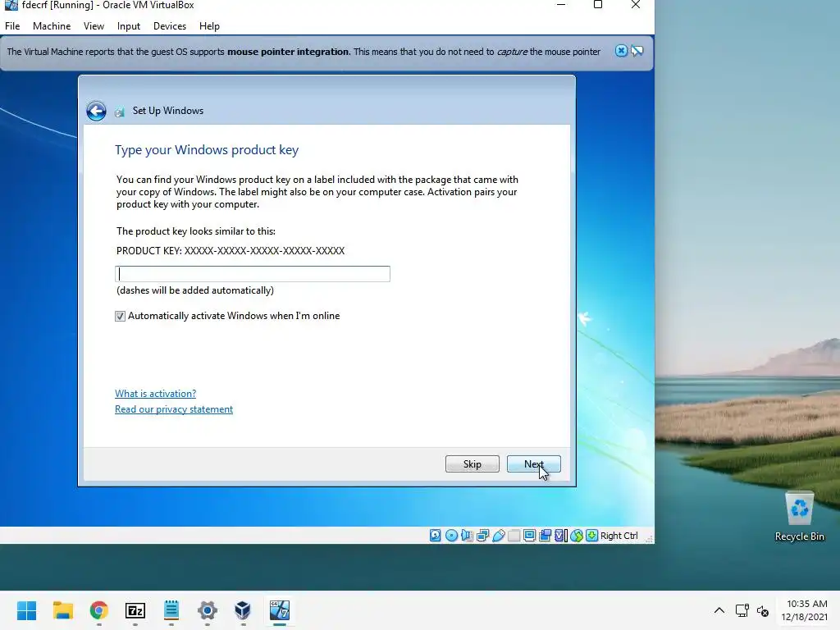Dismiss the mouse integration notification
This screenshot has height=630, width=840.
621,51
